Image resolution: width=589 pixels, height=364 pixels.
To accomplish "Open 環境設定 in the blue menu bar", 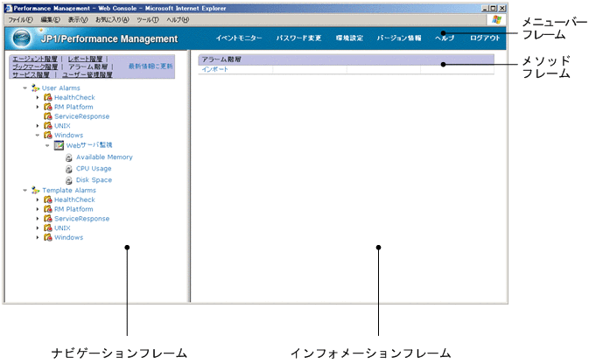I will point(349,38).
